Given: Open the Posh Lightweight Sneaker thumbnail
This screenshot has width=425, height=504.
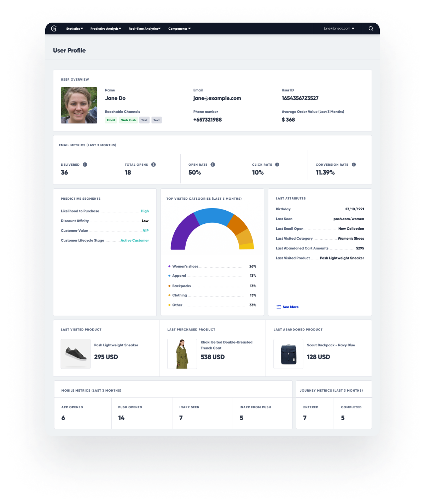Looking at the screenshot, I should (x=76, y=354).
